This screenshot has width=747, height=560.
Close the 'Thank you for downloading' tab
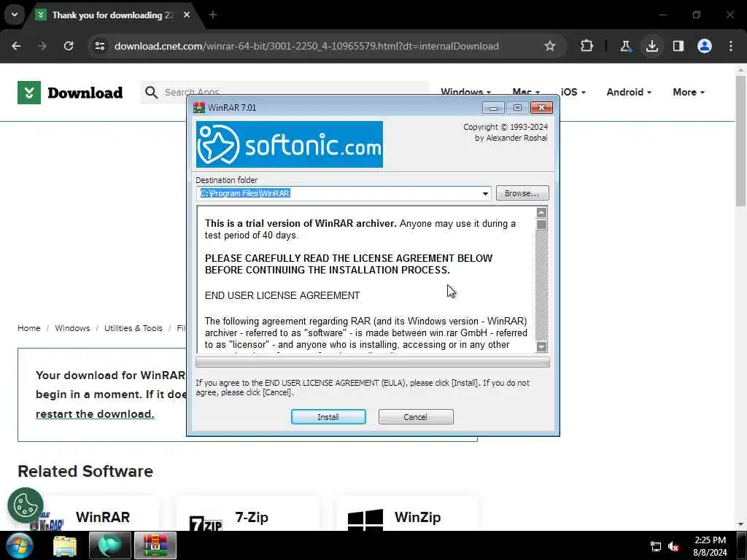pyautogui.click(x=187, y=15)
